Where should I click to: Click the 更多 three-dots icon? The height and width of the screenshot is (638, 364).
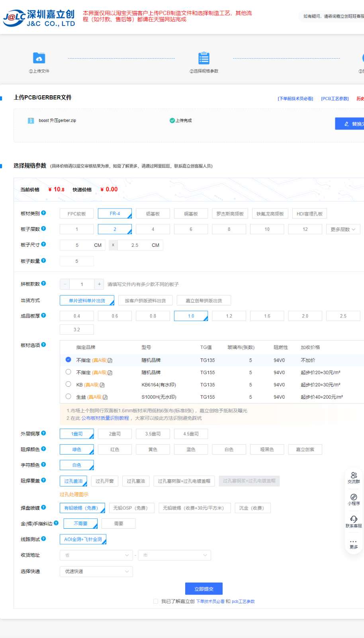pos(354,542)
